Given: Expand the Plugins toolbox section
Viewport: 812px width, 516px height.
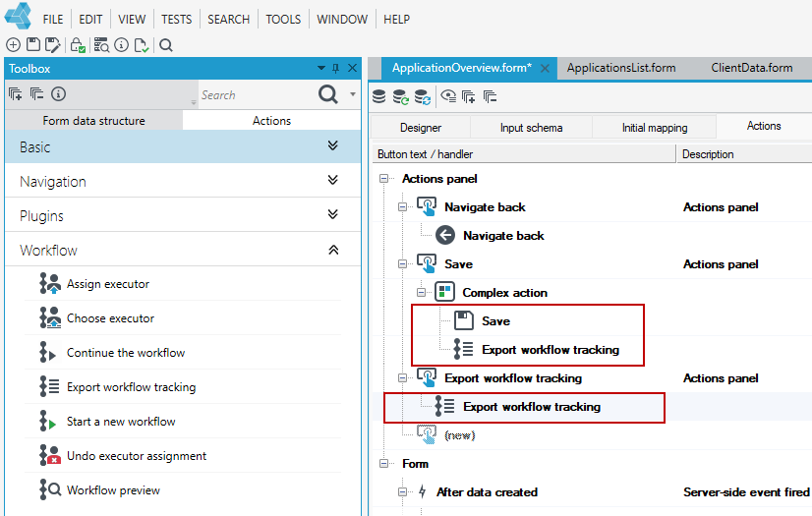Looking at the screenshot, I should 333,214.
